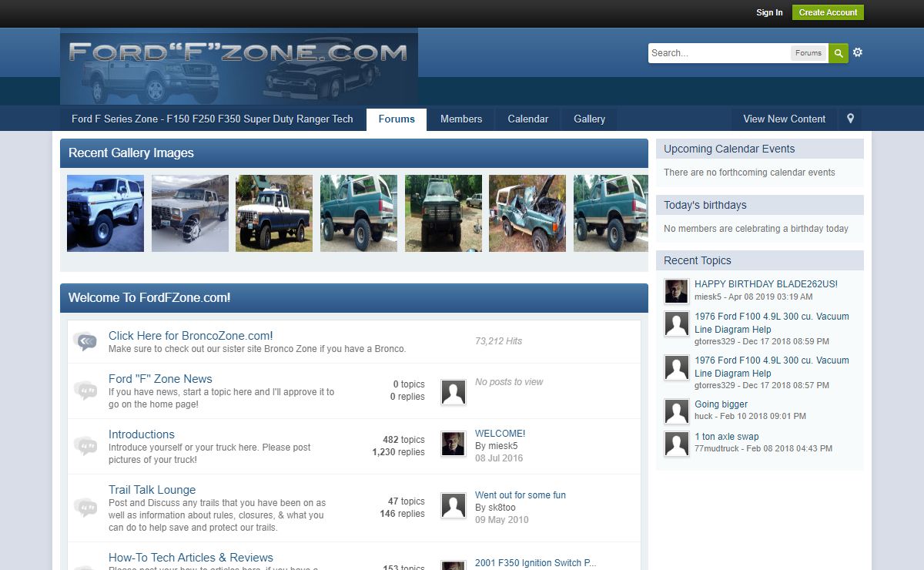This screenshot has width=924, height=570.
Task: Click Recent Gallery Images header
Action: 354,153
